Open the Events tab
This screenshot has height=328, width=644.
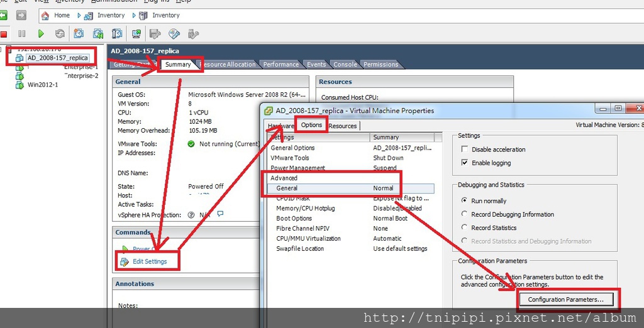click(x=316, y=65)
